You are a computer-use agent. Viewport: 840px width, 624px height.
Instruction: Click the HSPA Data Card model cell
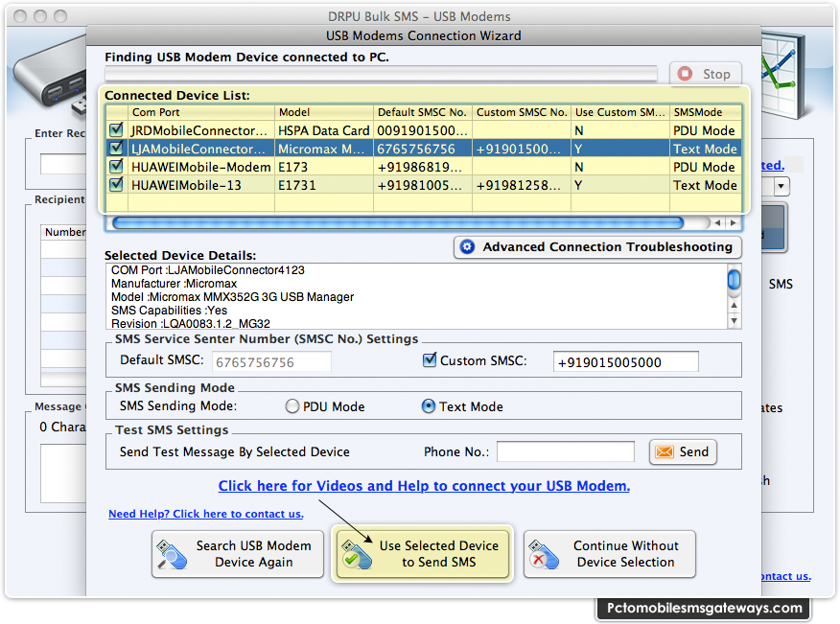click(x=324, y=130)
